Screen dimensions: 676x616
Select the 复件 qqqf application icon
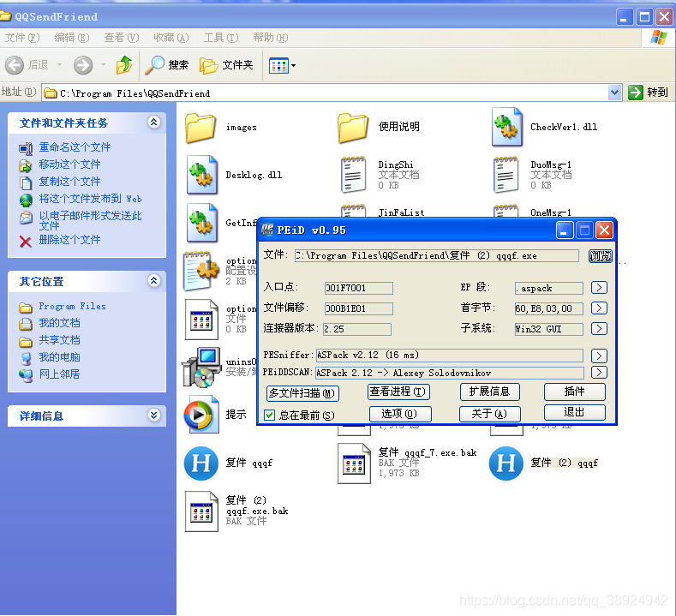[x=200, y=463]
